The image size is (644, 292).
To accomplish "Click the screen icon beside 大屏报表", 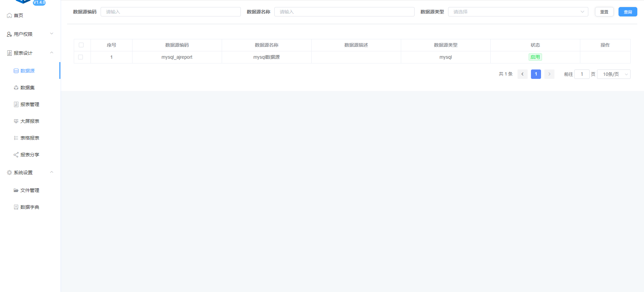I will [x=16, y=121].
